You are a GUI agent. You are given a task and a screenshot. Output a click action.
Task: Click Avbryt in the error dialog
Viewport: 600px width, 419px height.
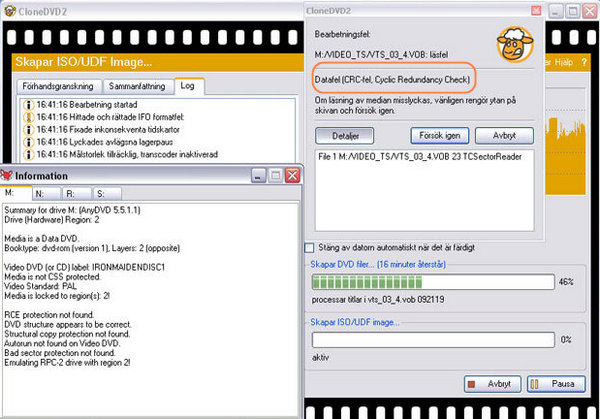504,136
